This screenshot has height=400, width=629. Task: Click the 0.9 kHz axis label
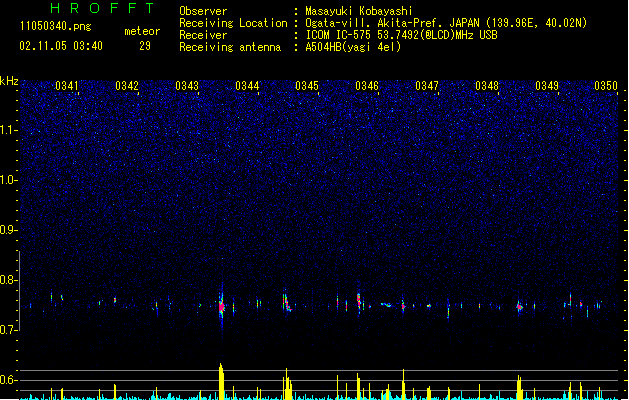[9, 230]
